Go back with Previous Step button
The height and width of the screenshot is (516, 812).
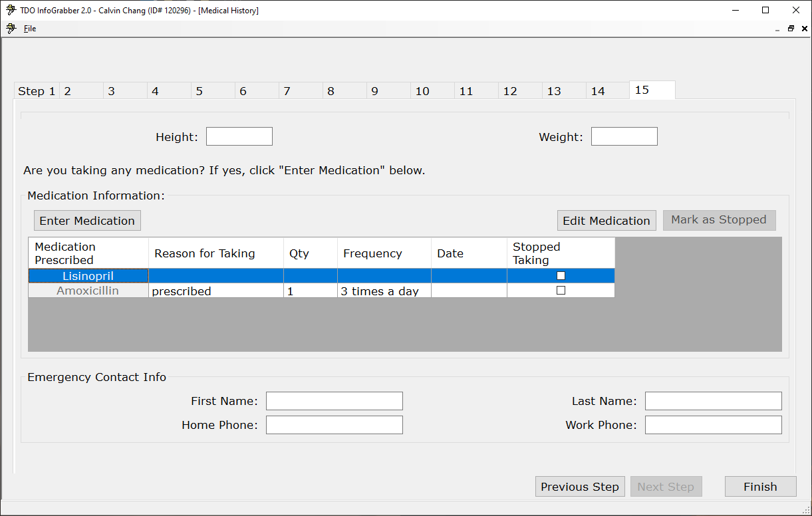click(579, 487)
